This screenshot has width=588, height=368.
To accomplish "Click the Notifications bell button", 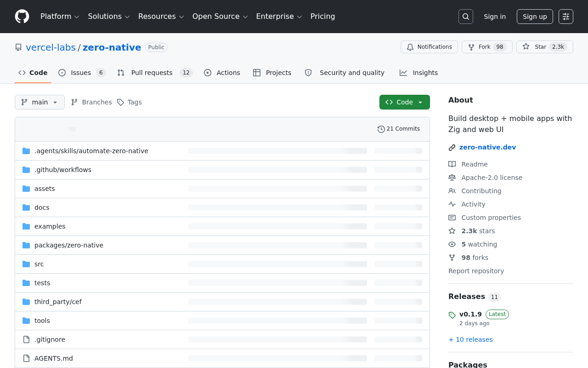I will [429, 47].
